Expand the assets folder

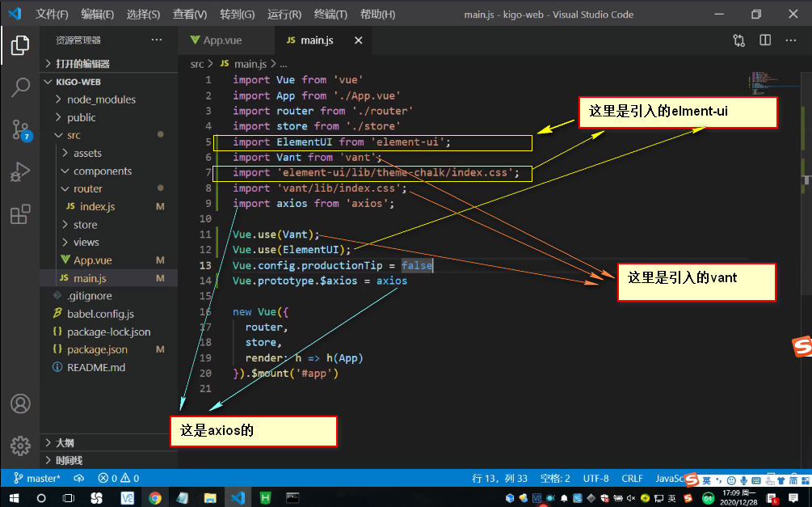(109, 154)
